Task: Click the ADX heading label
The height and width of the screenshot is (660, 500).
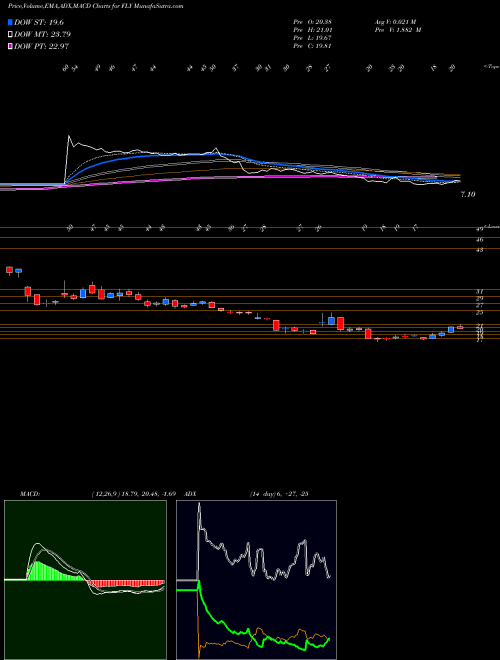Action: pos(191,494)
